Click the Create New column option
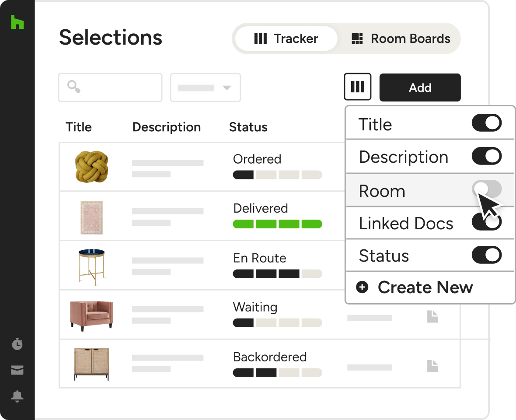This screenshot has width=516, height=420. point(425,287)
